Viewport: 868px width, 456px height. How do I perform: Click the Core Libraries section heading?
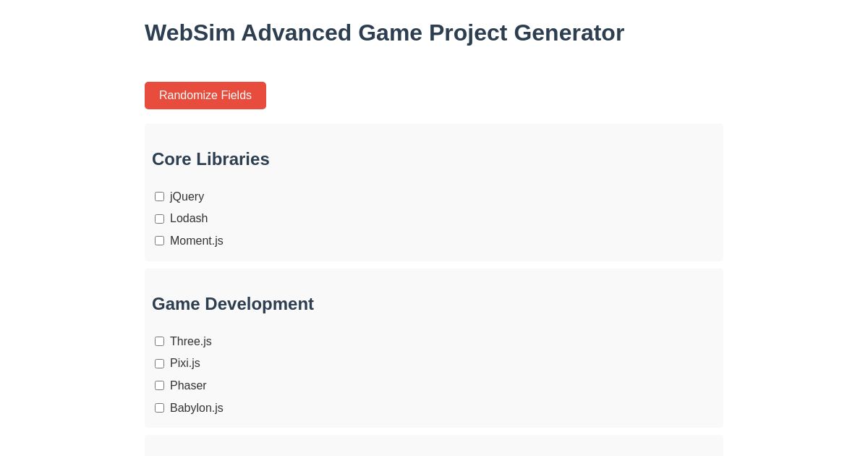tap(210, 159)
